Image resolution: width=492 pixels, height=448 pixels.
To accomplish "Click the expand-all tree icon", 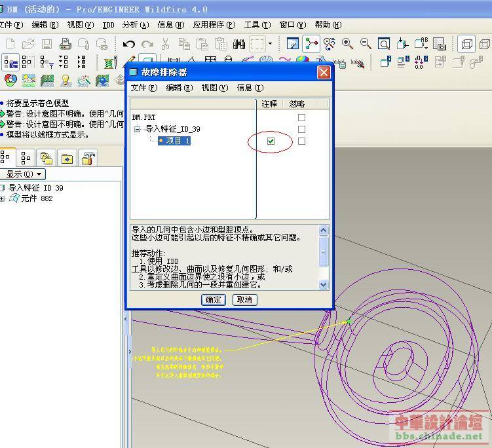I will 64,62.
